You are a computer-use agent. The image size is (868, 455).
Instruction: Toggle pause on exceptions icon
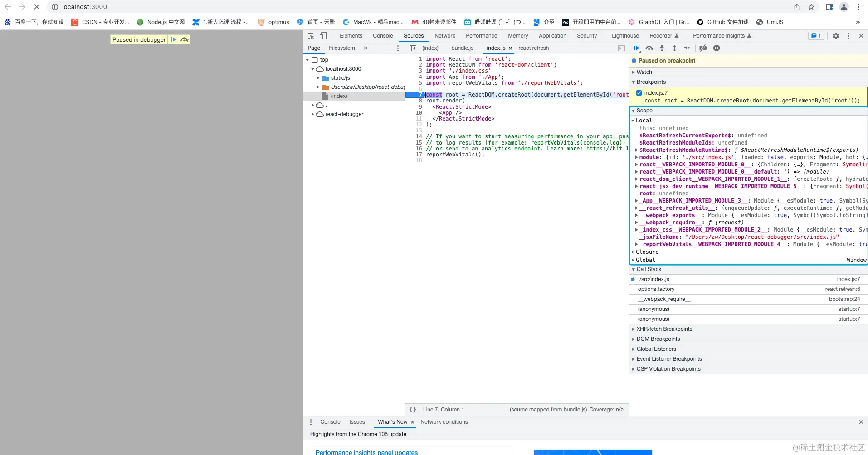717,48
